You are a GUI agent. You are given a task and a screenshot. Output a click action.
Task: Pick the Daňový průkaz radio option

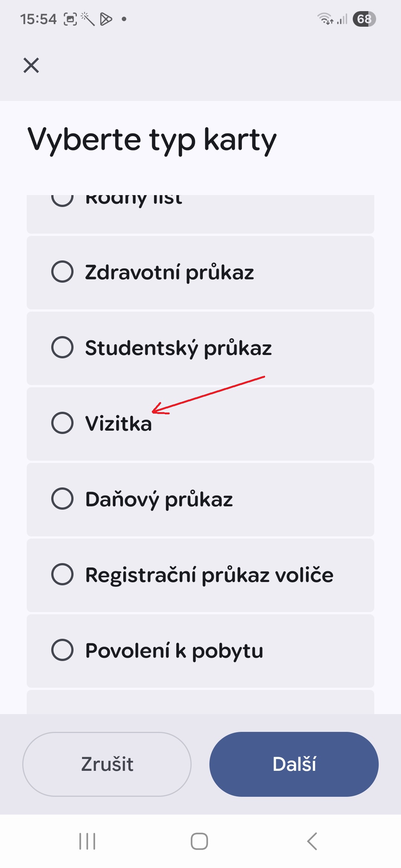pos(62,499)
